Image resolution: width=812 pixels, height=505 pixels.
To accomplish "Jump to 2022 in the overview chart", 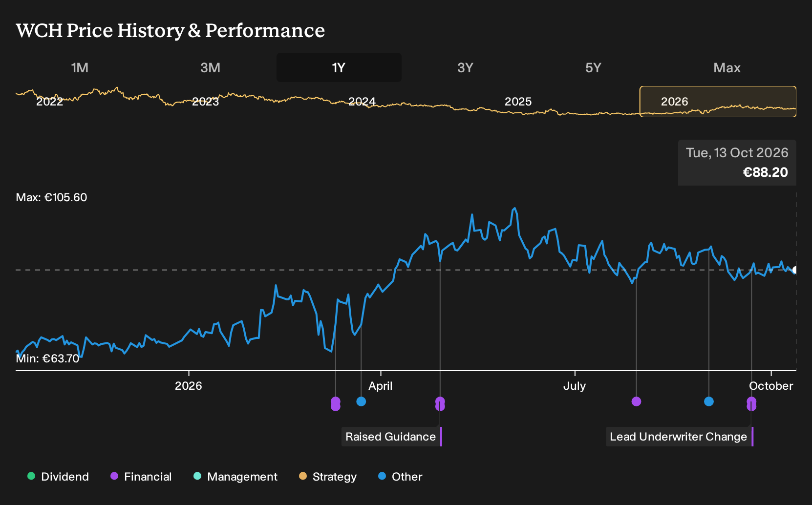I will tap(50, 102).
